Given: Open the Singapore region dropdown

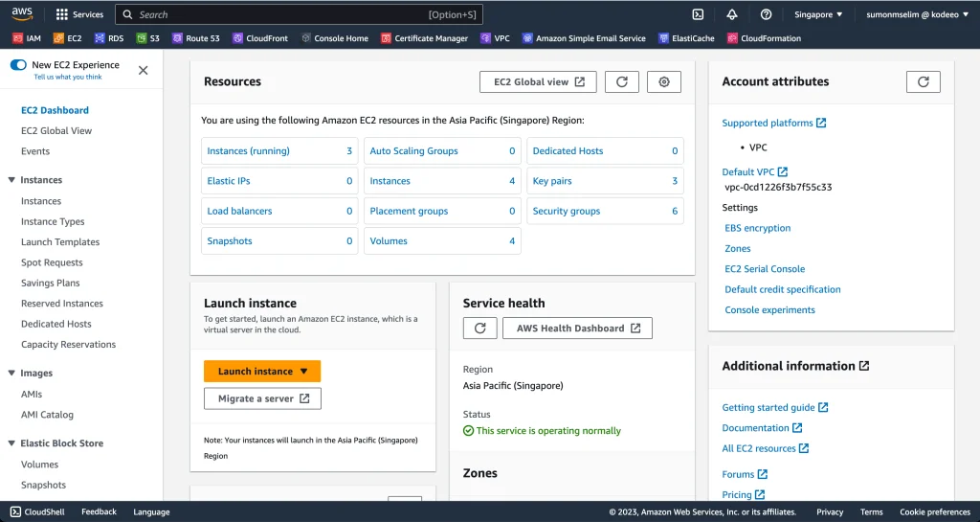Looking at the screenshot, I should 818,14.
